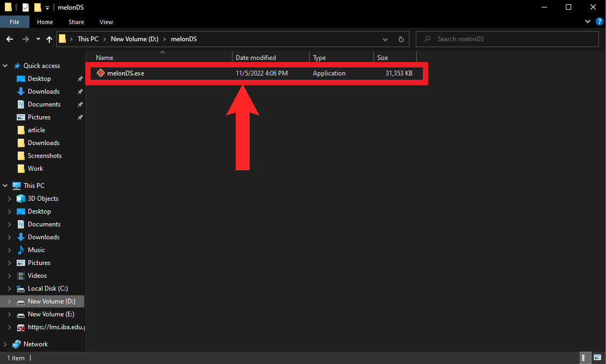
Task: Switch to details view icon in status bar
Action: 586,358
